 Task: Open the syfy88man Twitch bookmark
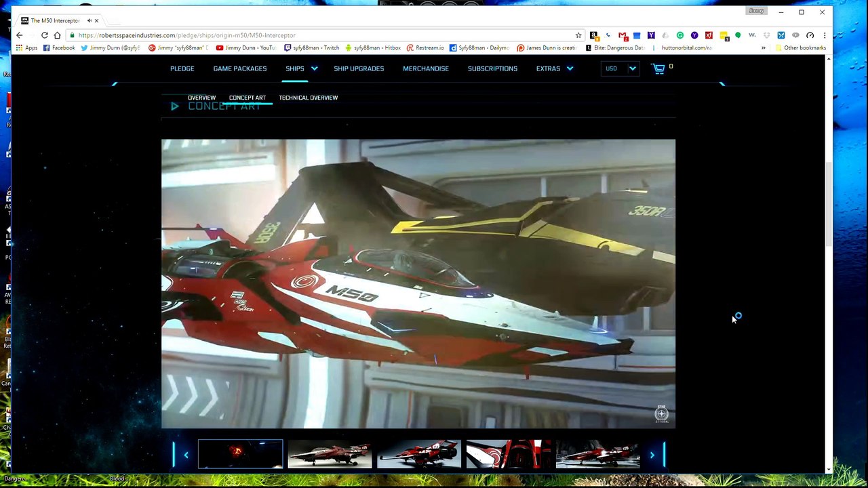[x=312, y=48]
